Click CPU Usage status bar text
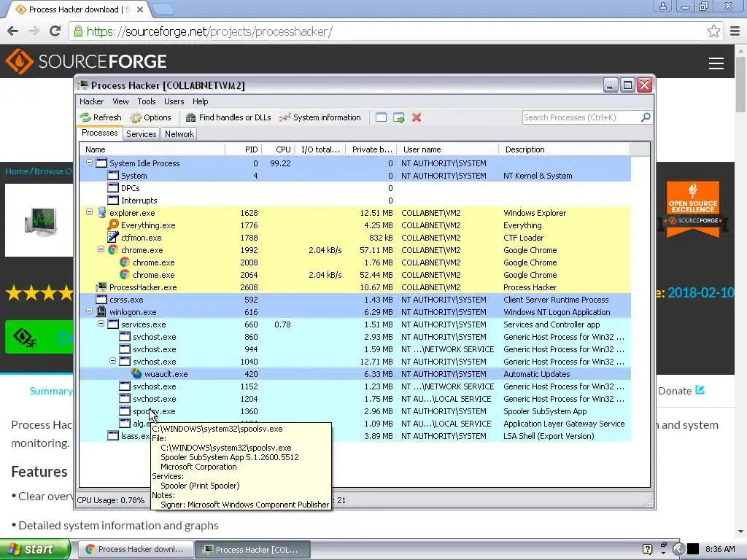 (111, 500)
